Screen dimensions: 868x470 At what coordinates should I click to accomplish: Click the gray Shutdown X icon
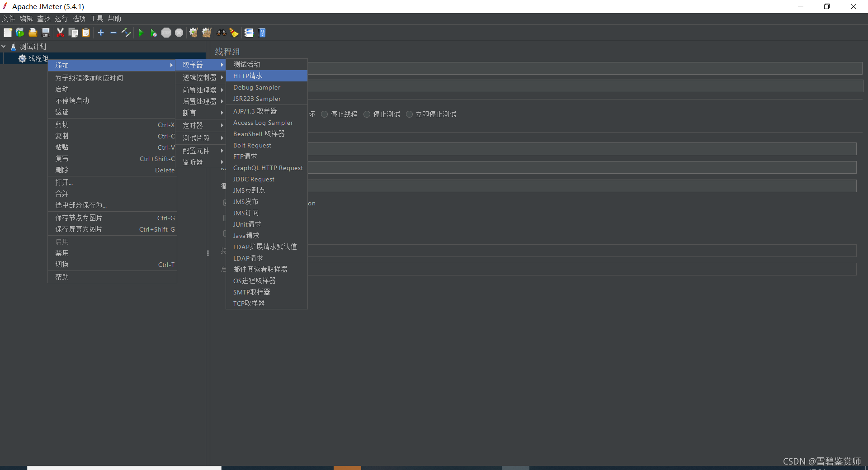click(179, 33)
